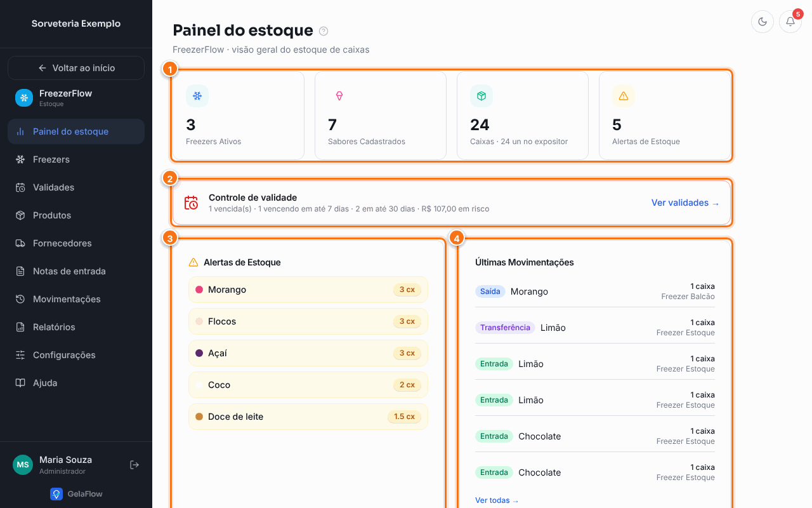Open Produtos in sidebar
This screenshot has width=812, height=508.
[76, 215]
